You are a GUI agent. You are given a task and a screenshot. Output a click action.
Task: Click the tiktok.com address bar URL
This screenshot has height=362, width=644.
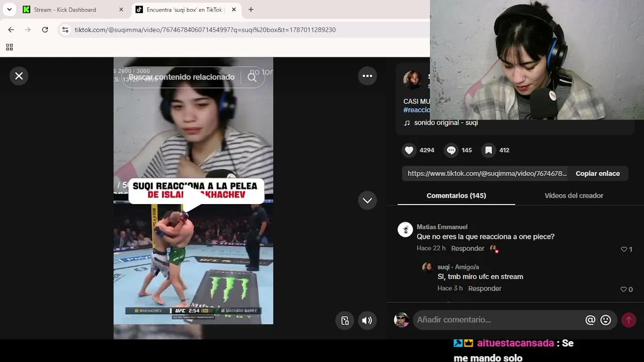coord(205,30)
